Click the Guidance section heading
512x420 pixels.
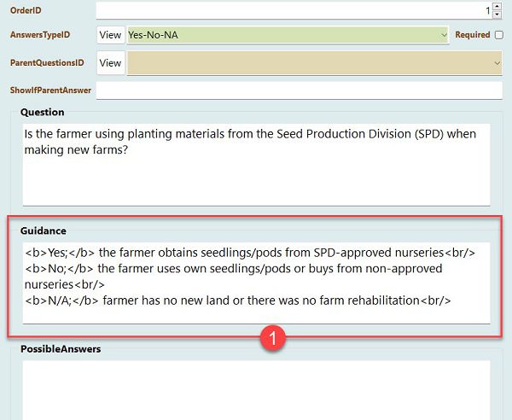coord(44,230)
